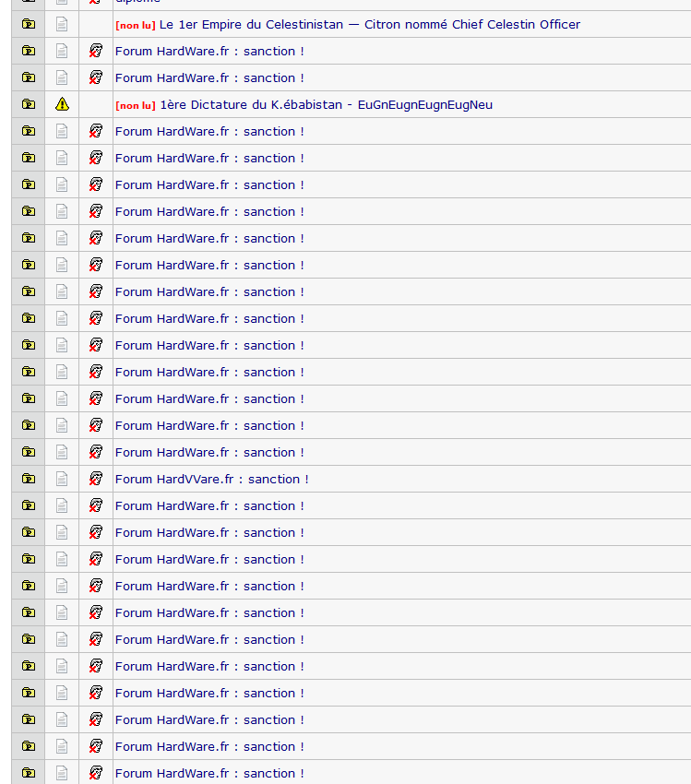Click the folder icon in the HardVVare.fr row

(29, 479)
